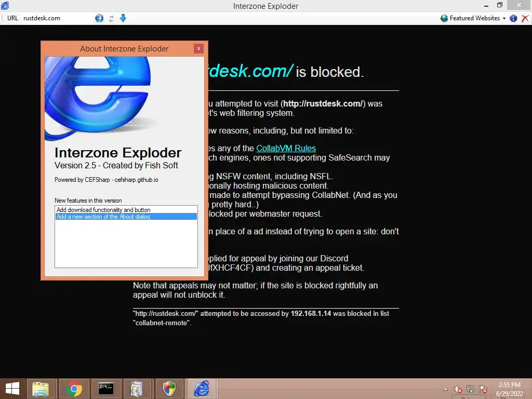Open the Windows Start button
532x399 pixels.
click(12, 389)
